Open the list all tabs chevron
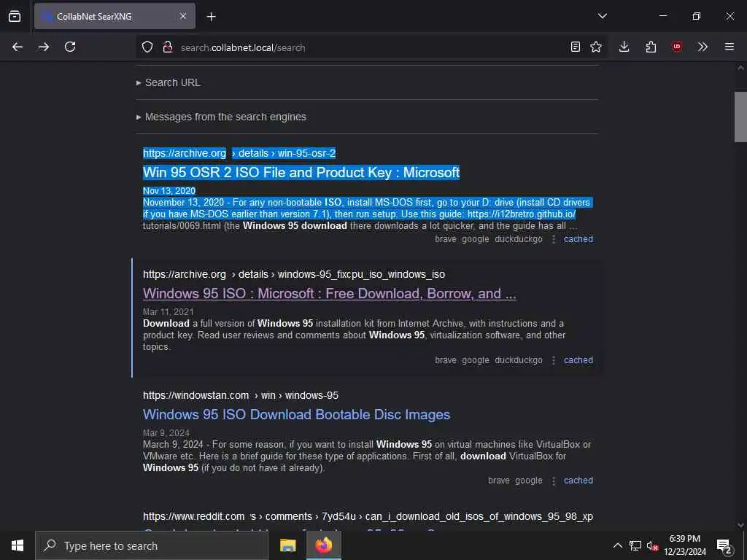This screenshot has height=560, width=747. 602,16
